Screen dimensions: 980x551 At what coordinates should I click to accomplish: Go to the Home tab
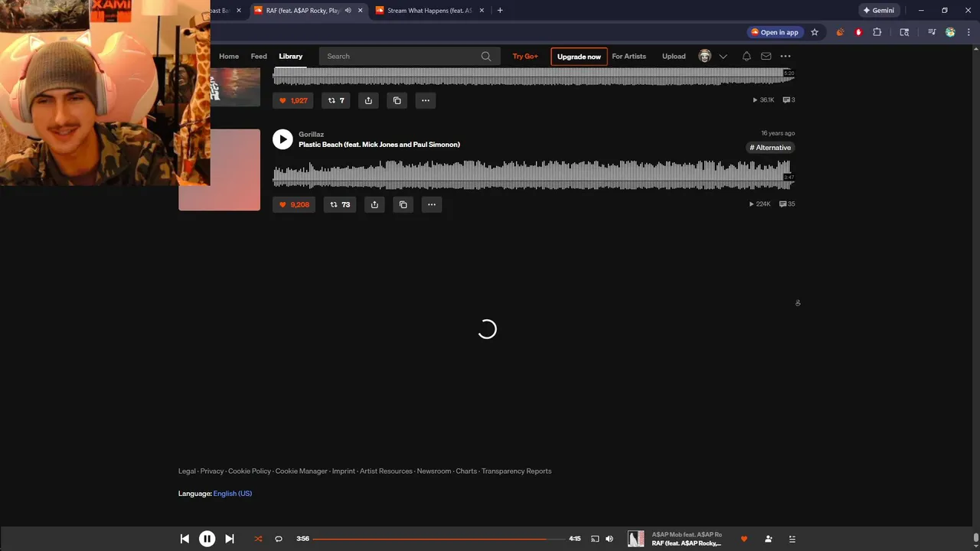(229, 56)
